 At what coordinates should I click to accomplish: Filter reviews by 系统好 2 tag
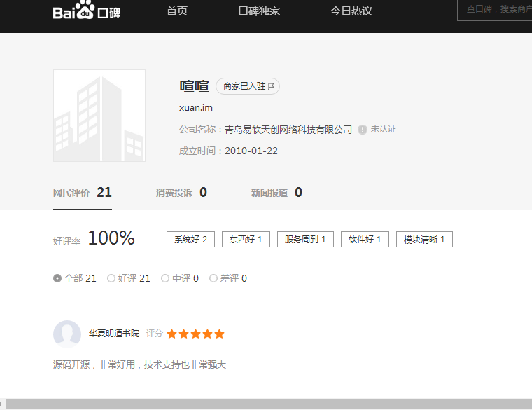pos(190,240)
